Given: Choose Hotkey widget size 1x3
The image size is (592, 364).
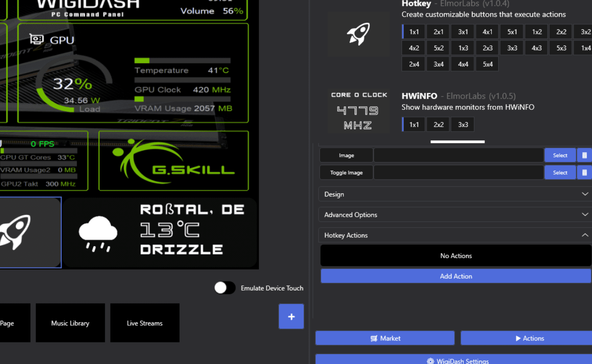Looking at the screenshot, I should pyautogui.click(x=463, y=48).
